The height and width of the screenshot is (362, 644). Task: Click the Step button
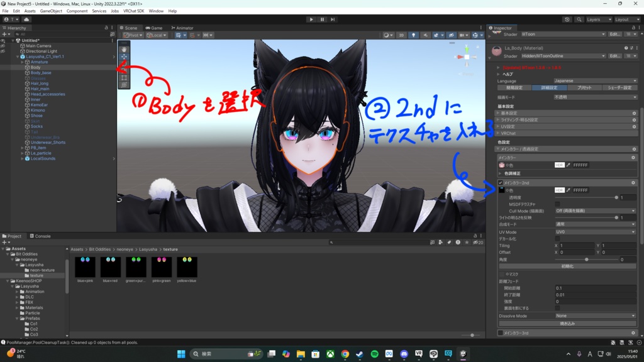[x=333, y=19]
